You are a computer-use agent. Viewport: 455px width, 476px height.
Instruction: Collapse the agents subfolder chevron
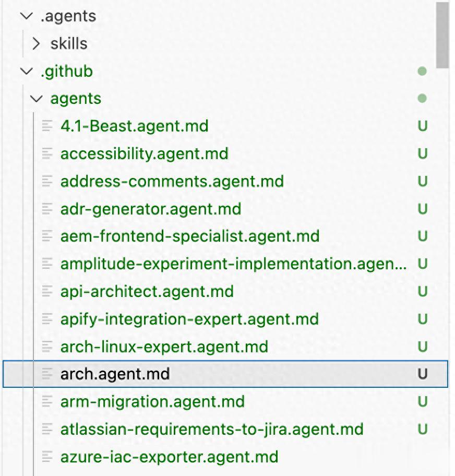pos(36,99)
